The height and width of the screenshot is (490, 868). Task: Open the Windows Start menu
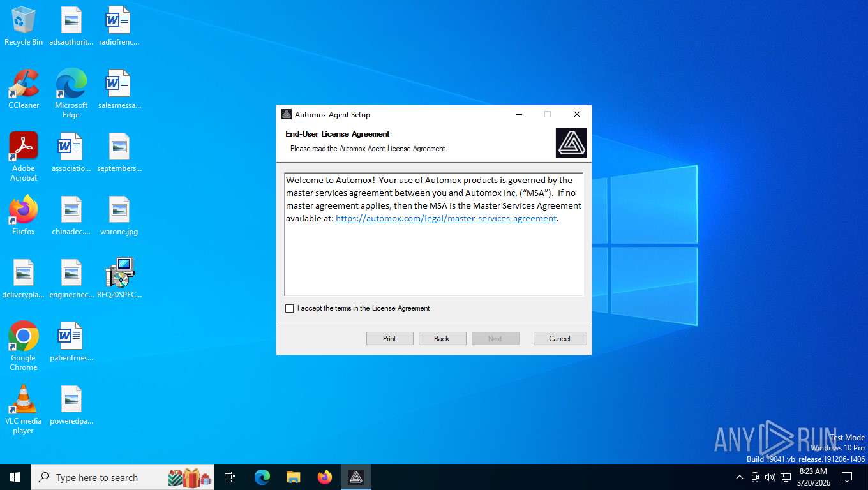pyautogui.click(x=15, y=477)
